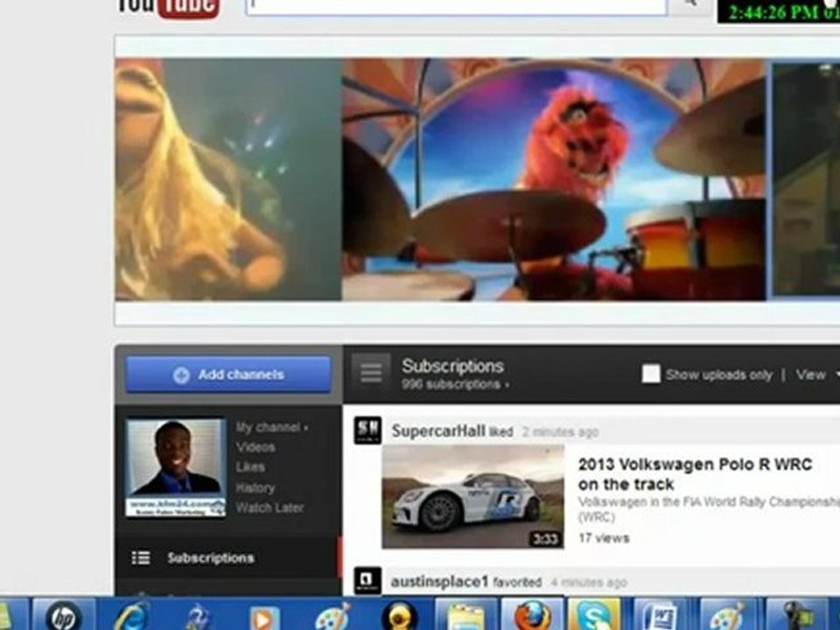Click 'Volkswagen in the FIA World Rally' description

(x=709, y=509)
